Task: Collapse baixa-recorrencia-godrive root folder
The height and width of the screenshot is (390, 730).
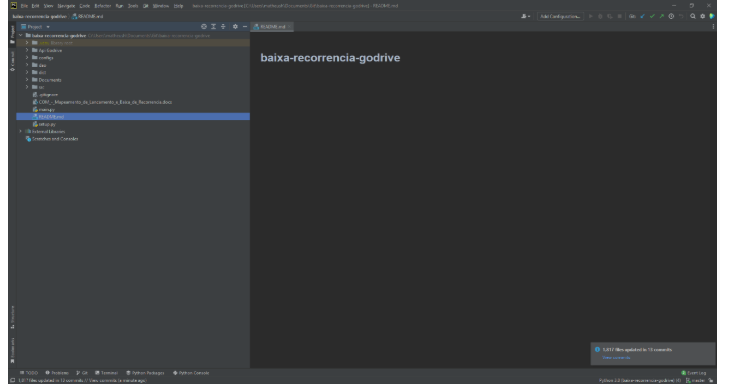Action: click(20, 35)
